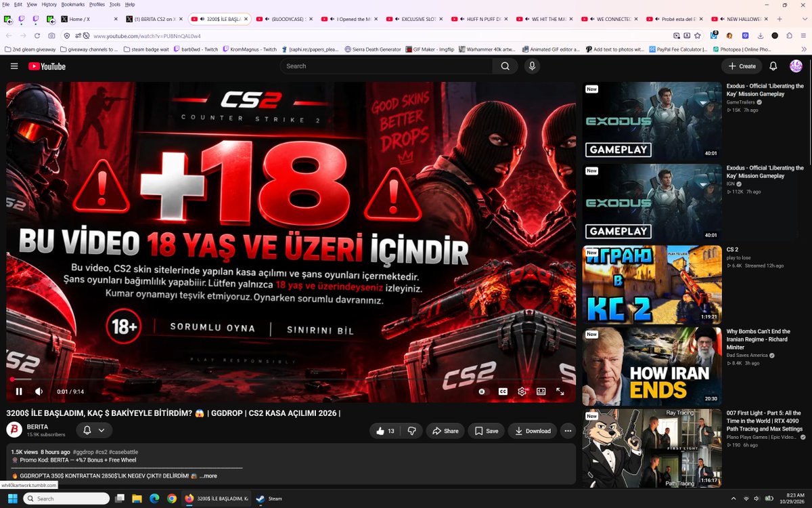Toggle closed captions CC button
Screen dimensions: 812x508
point(503,391)
